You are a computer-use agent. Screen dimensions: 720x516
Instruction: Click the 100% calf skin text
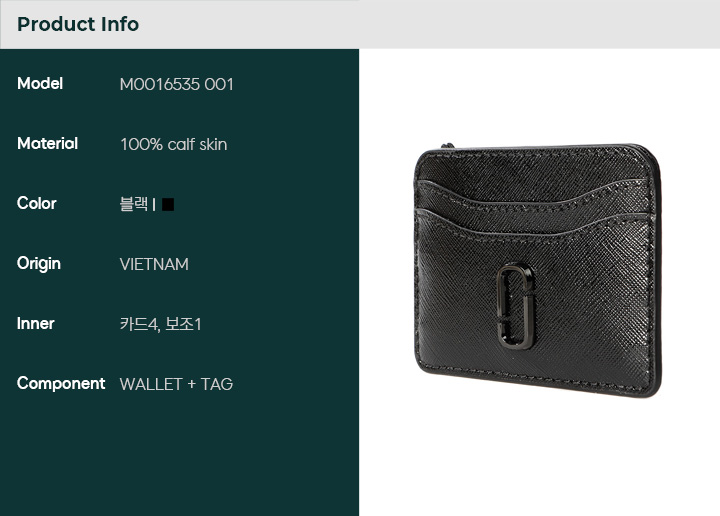point(174,144)
